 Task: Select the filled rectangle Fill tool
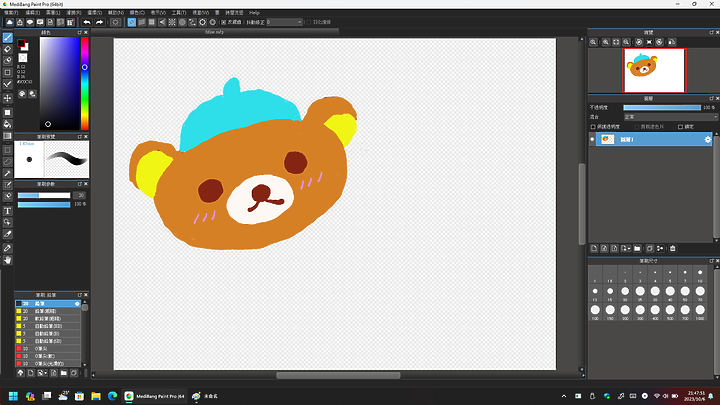7,112
